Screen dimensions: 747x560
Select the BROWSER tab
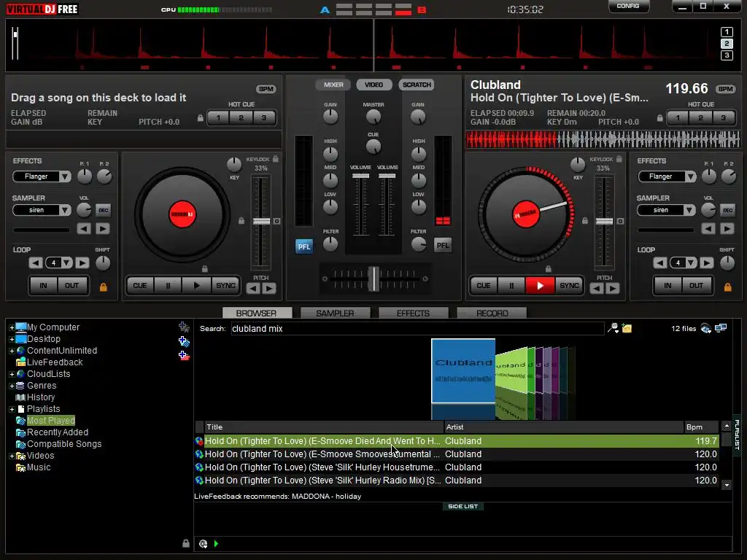pyautogui.click(x=256, y=313)
